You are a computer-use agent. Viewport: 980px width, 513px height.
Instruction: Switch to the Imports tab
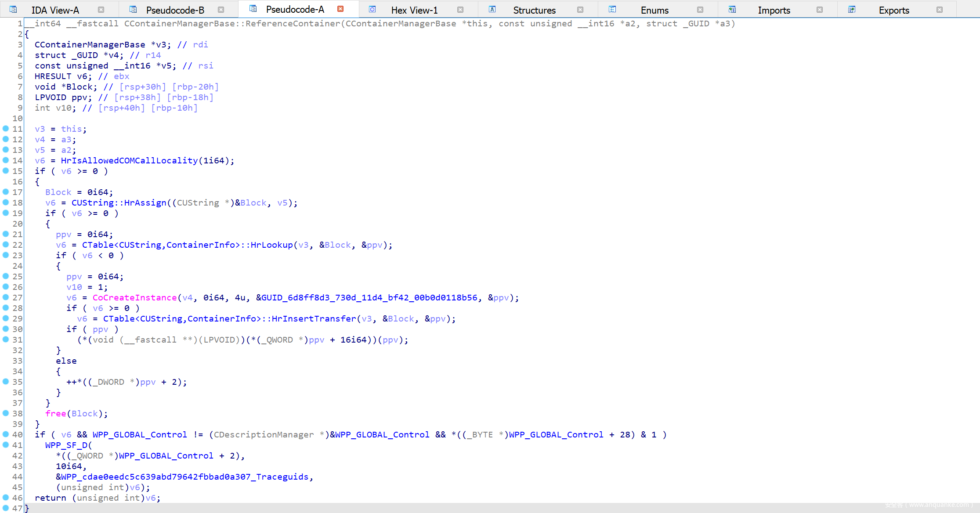coord(774,10)
